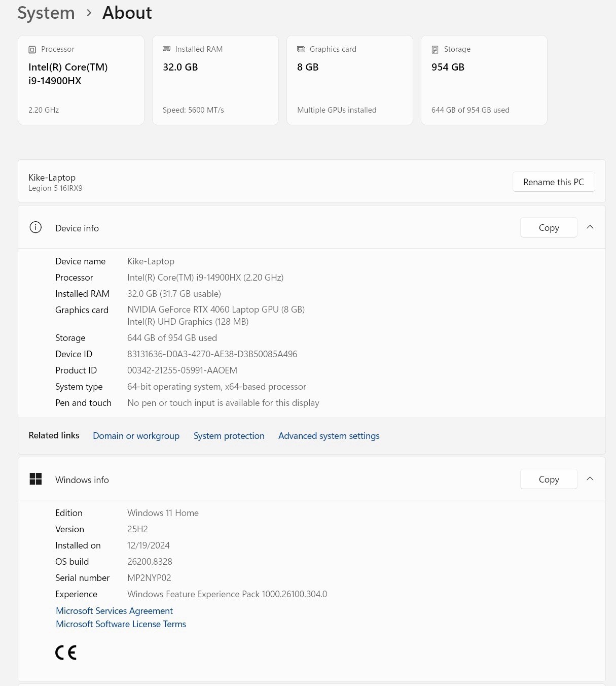616x686 pixels.
Task: Select the 32.0 GB (31.7 GB usable) value
Action: point(174,294)
